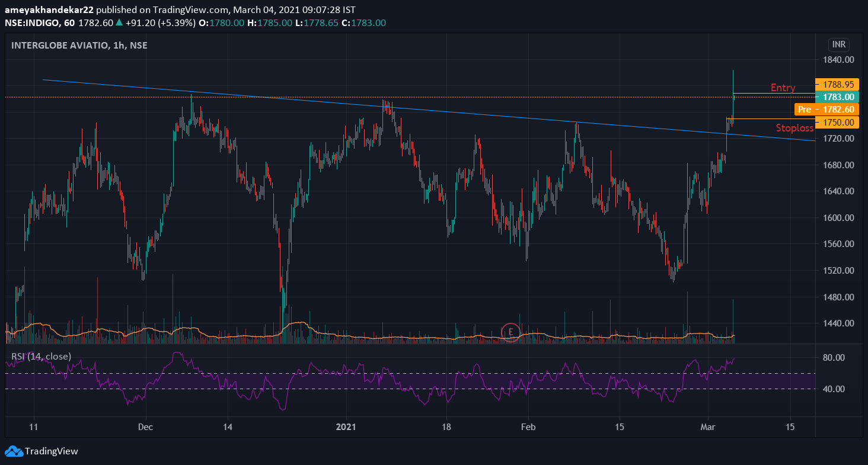Click the '14' date on the time axis
The width and height of the screenshot is (868, 465).
coord(228,427)
